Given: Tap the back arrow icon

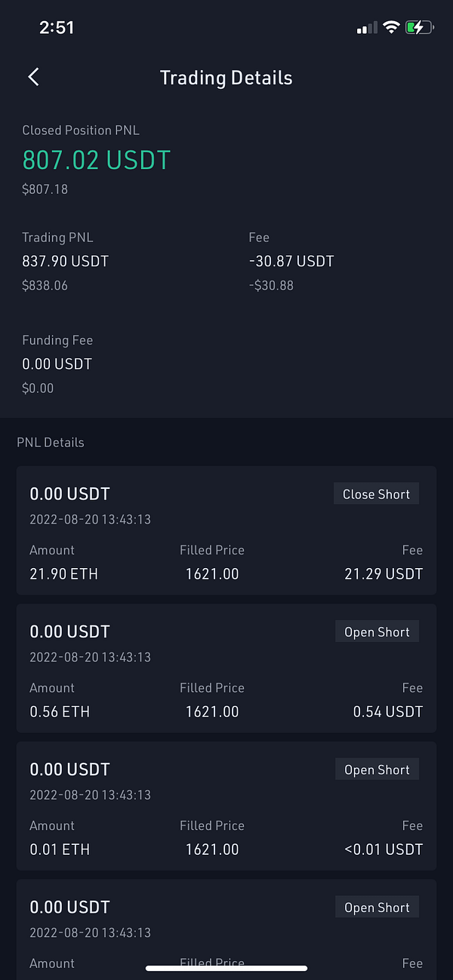Looking at the screenshot, I should click(x=33, y=77).
